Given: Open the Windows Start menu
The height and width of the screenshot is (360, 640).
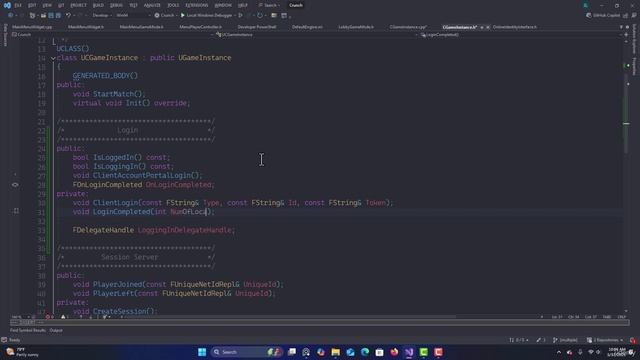Looking at the screenshot, I should (x=202, y=352).
